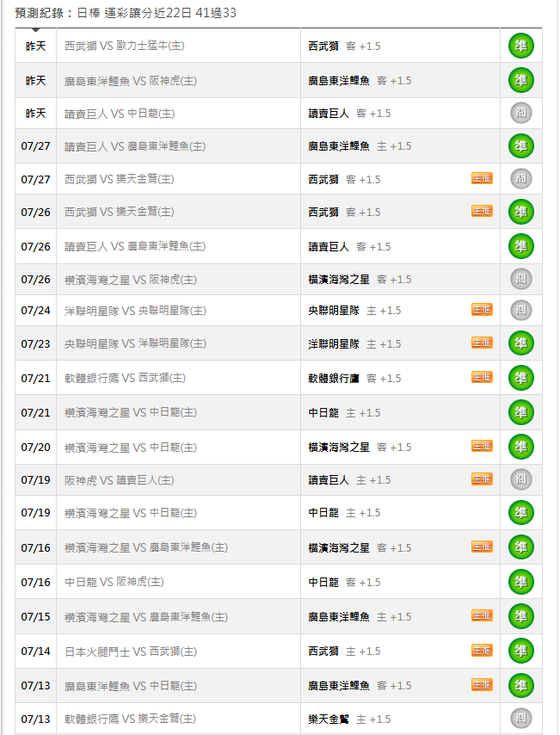Click 準 icon for 中日龍 VS 阪神虎
The width and height of the screenshot is (560, 735).
[x=521, y=582]
